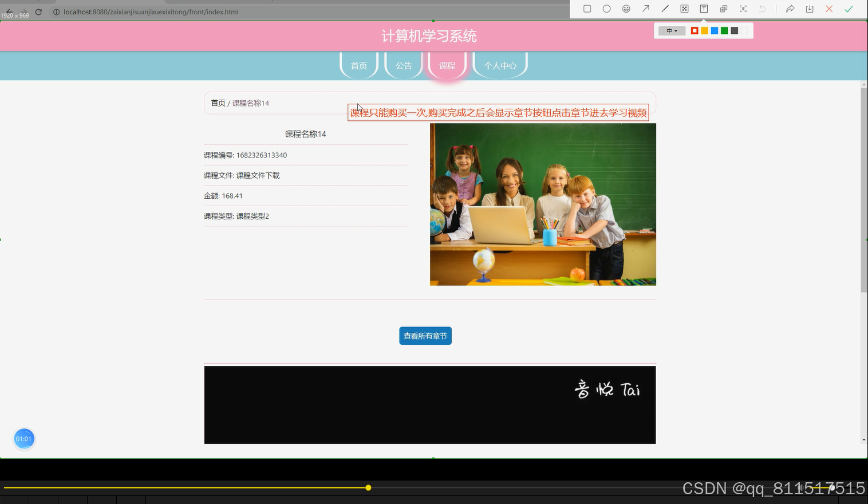The height and width of the screenshot is (504, 868).
Task: Confirm annotations with the green checkmark
Action: (x=848, y=9)
